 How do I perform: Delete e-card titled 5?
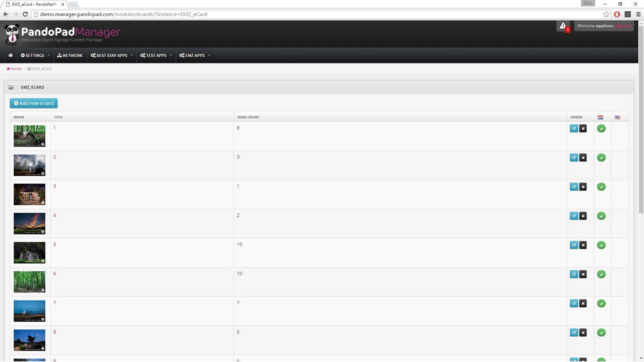(x=583, y=245)
